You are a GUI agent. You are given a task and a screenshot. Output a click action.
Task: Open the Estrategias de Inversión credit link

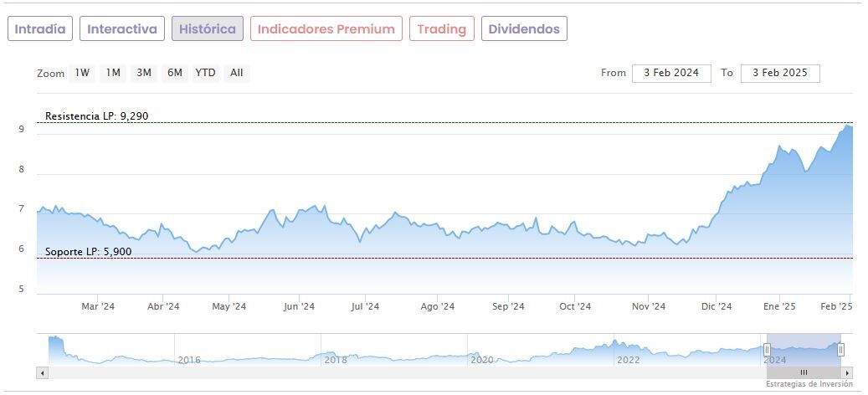tap(809, 384)
